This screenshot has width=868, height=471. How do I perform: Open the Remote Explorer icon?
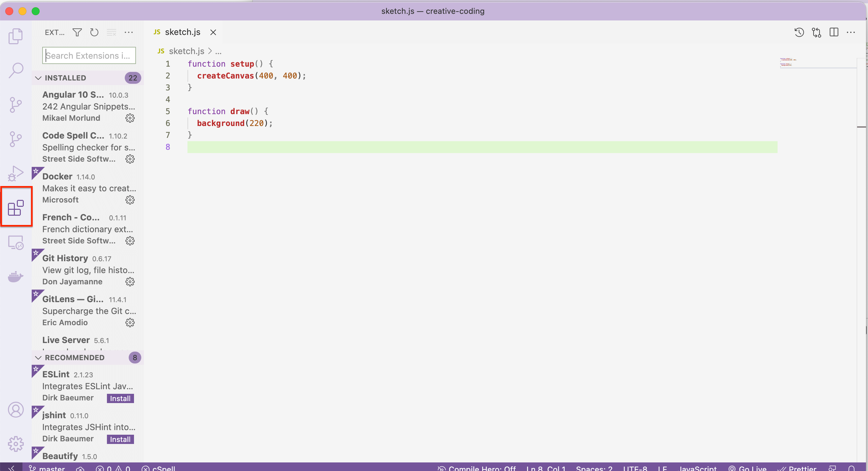click(16, 242)
